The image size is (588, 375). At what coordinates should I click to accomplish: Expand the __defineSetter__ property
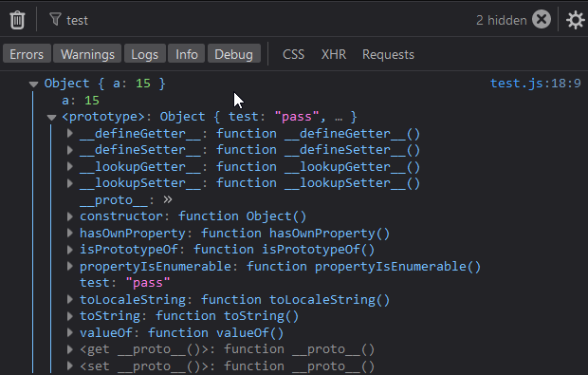70,150
